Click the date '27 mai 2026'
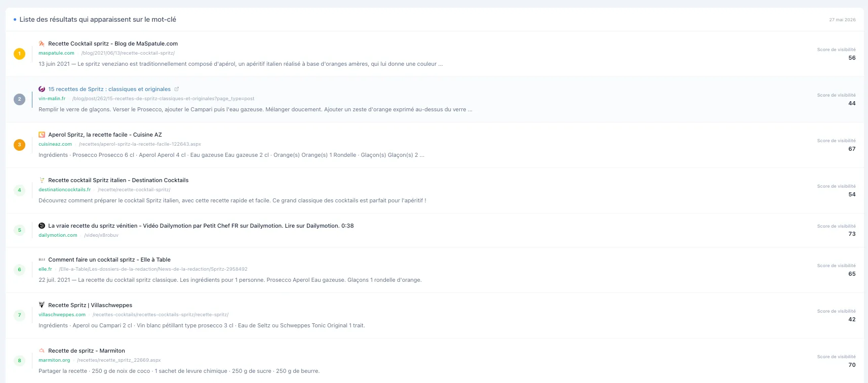This screenshot has width=868, height=383. pyautogui.click(x=842, y=20)
